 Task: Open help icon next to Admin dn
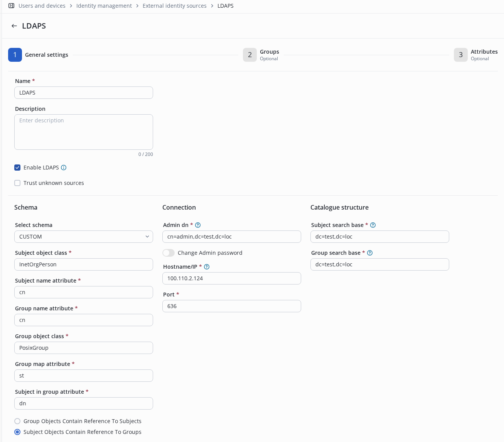point(198,225)
